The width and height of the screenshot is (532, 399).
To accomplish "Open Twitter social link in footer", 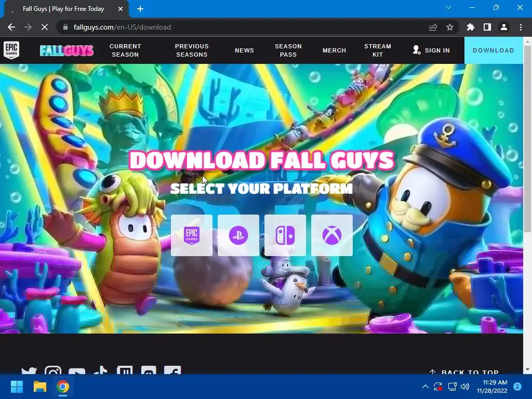I will tap(29, 370).
